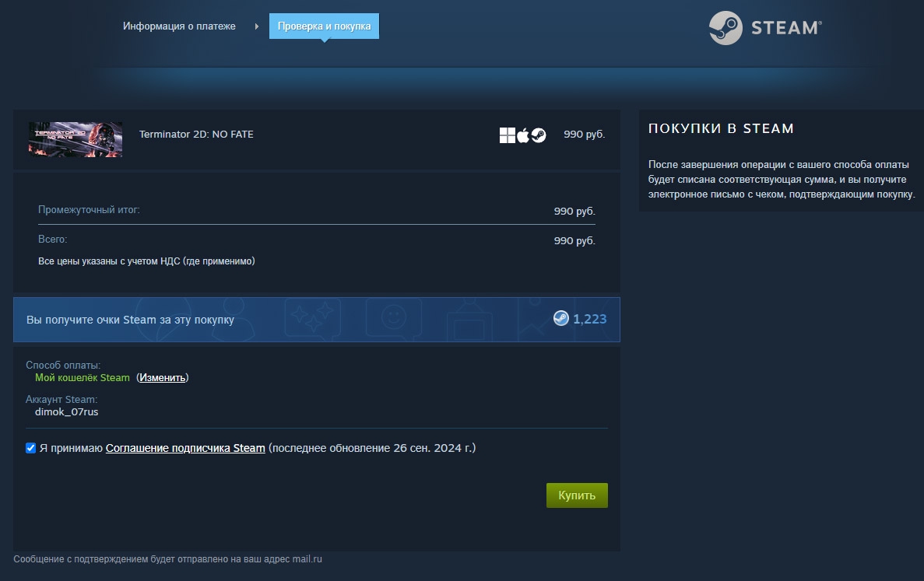This screenshot has width=924, height=581.
Task: Select the Проверка и покупка step
Action: coord(324,26)
